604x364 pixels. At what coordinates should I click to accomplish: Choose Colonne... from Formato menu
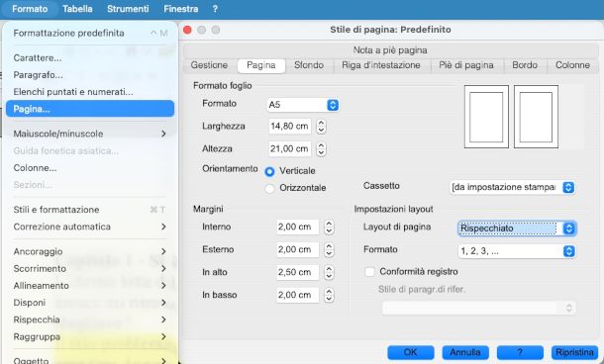pos(90,168)
